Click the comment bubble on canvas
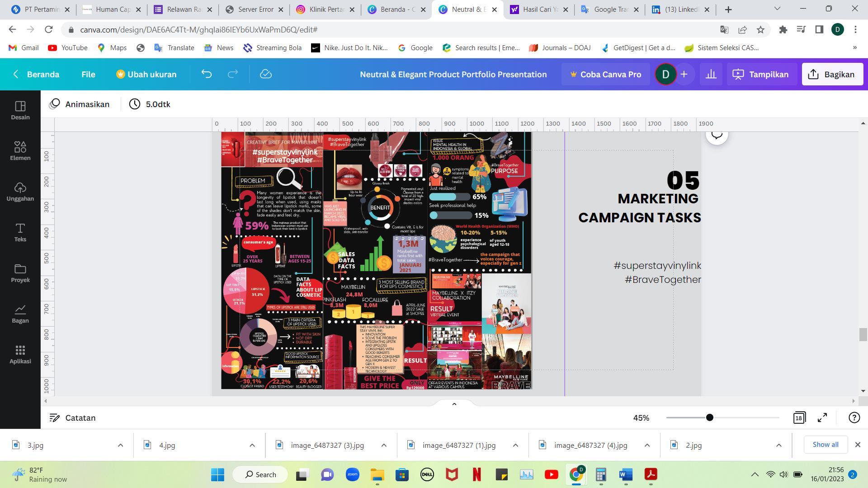The image size is (868, 488). tap(717, 135)
